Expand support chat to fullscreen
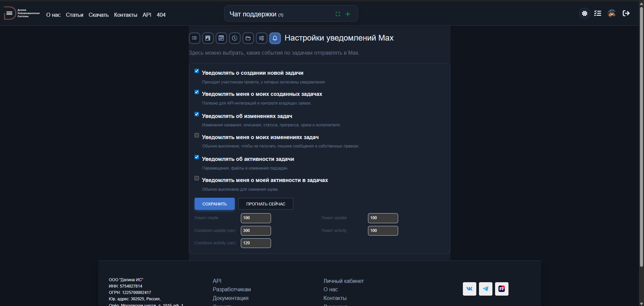Image resolution: width=644 pixels, height=306 pixels. point(338,14)
